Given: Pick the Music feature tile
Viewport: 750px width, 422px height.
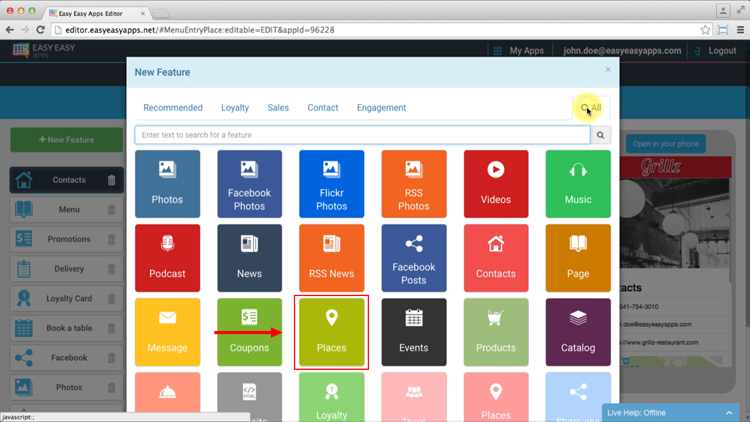Looking at the screenshot, I should 578,184.
